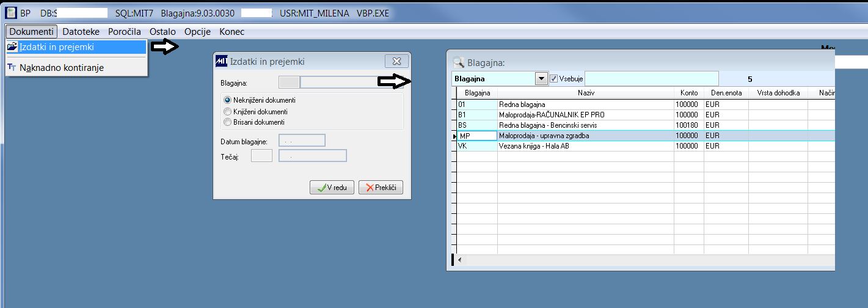Select the Vezana knjiga - Hala AB row
Viewport: 868px width, 308px height.
pyautogui.click(x=646, y=146)
